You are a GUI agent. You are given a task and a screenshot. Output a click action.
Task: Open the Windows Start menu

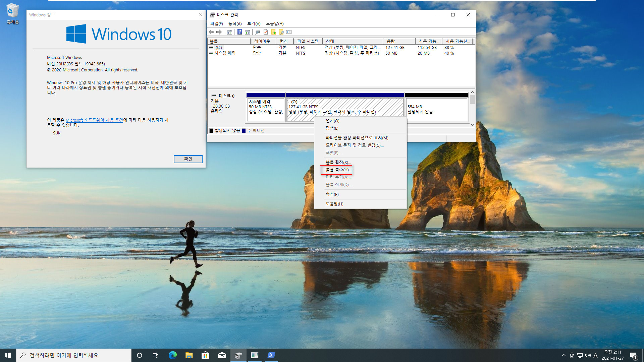point(8,355)
